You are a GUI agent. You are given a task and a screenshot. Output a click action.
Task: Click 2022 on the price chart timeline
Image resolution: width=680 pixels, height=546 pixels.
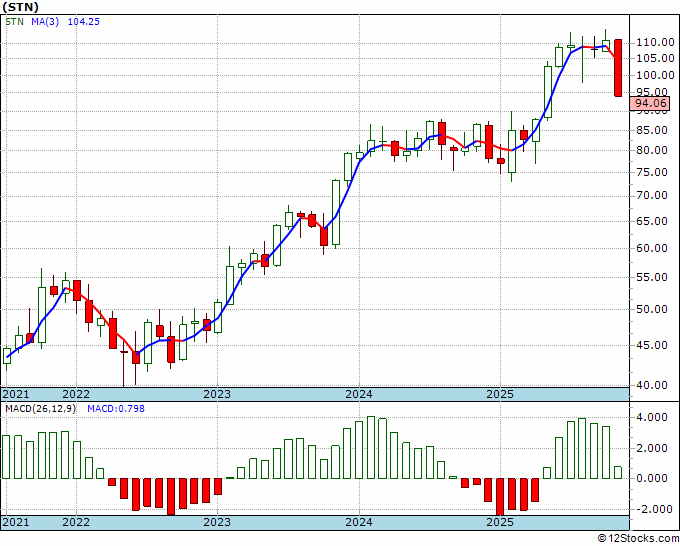[x=76, y=394]
